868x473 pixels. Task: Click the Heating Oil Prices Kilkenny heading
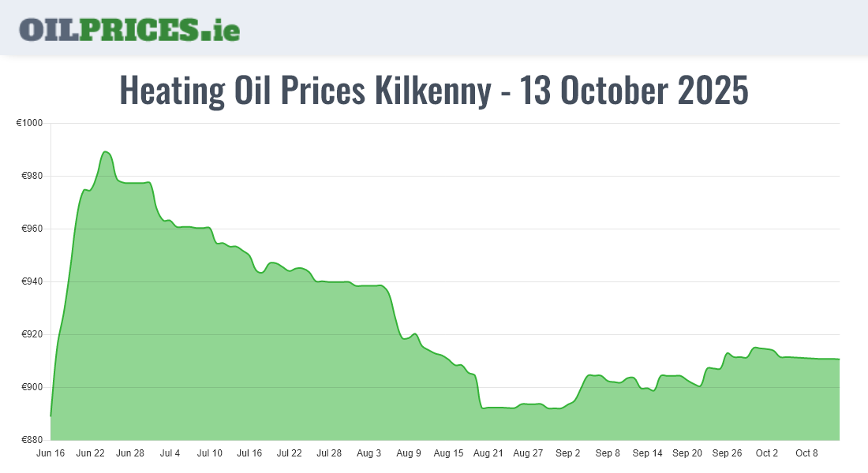point(433,91)
